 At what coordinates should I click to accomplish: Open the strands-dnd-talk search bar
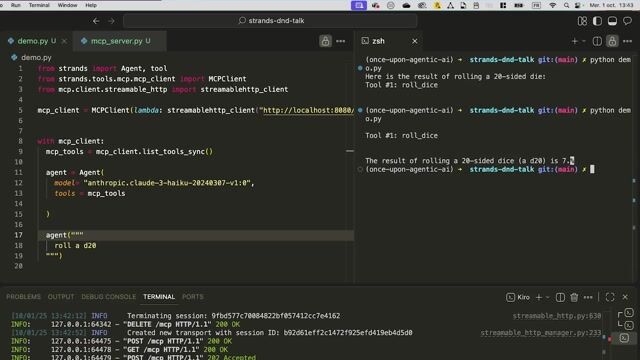point(271,21)
